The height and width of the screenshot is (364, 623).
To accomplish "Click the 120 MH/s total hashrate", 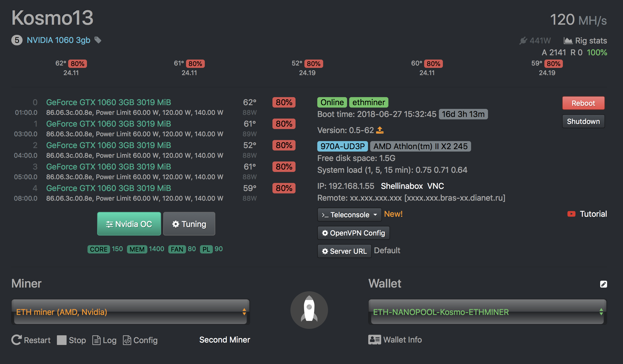I will (x=578, y=20).
